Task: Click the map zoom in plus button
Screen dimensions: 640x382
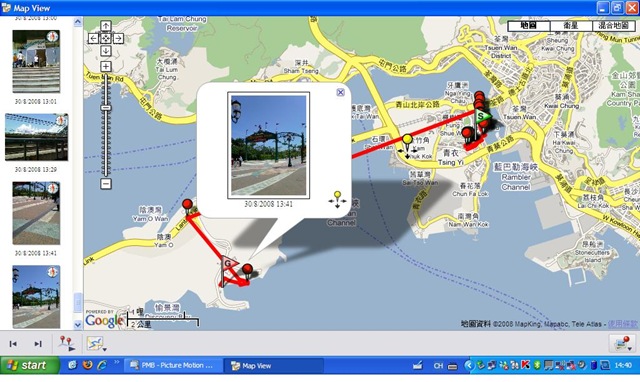Action: (106, 67)
